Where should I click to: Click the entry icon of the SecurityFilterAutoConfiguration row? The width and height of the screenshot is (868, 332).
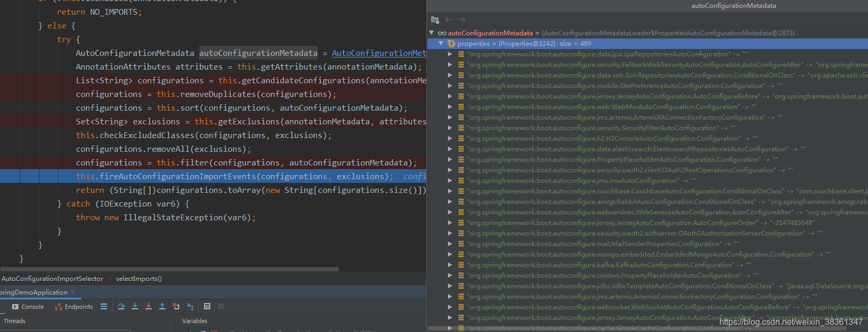click(x=461, y=128)
